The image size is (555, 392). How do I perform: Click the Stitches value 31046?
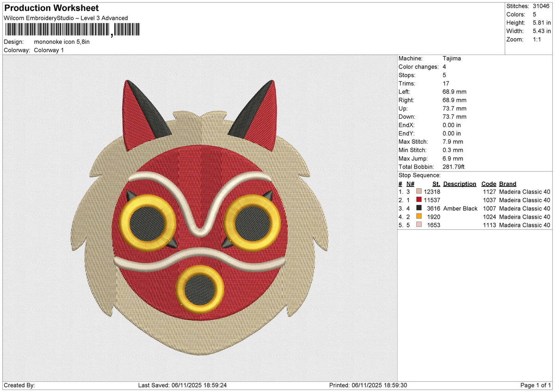point(542,6)
